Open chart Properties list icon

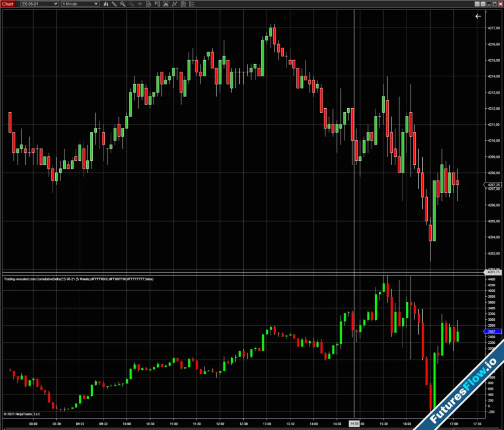192,4
